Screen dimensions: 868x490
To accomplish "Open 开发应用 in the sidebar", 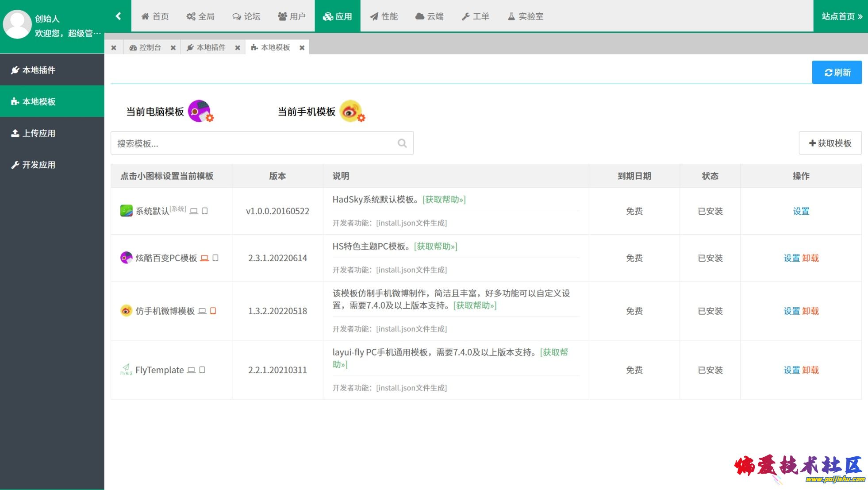I will tap(38, 165).
